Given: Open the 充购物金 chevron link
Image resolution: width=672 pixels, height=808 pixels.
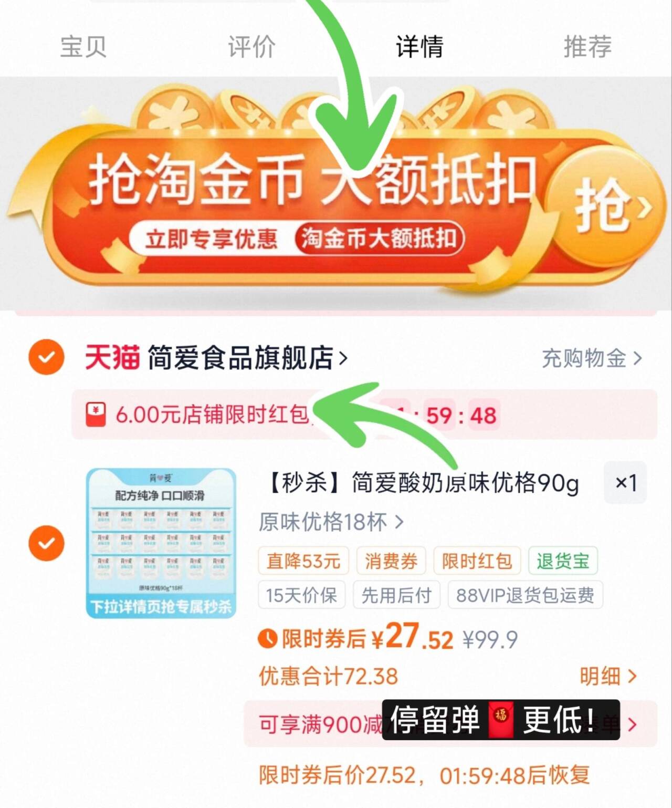Looking at the screenshot, I should click(592, 358).
